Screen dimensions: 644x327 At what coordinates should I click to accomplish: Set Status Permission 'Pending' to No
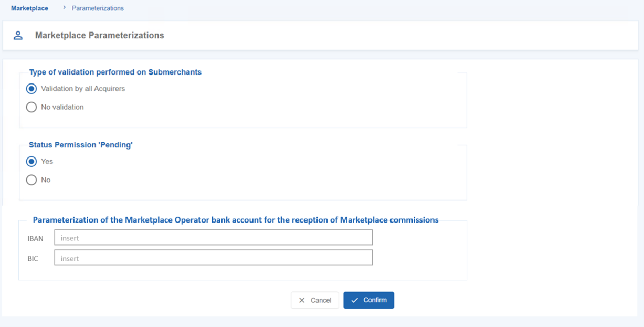click(x=31, y=180)
